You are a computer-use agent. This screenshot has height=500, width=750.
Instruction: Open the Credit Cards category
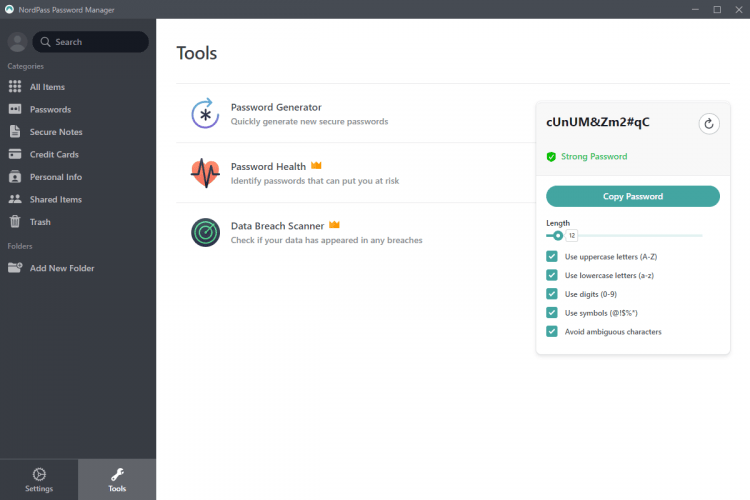(54, 155)
